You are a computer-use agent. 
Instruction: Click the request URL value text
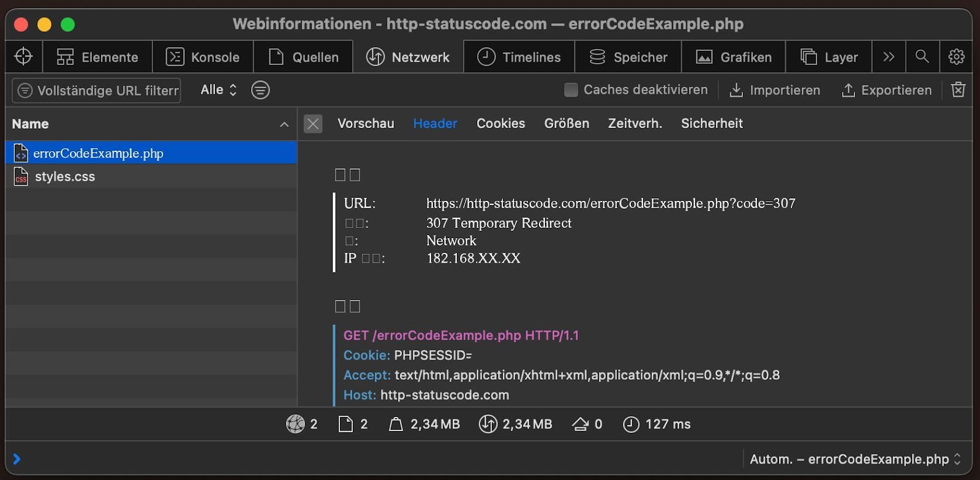[611, 203]
